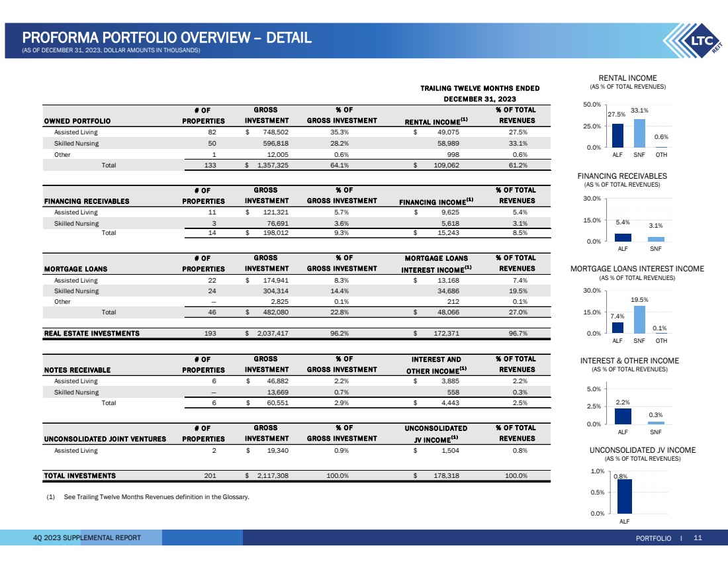The image size is (728, 562).
Task: Click the page number 11 in footer
Action: (x=698, y=538)
